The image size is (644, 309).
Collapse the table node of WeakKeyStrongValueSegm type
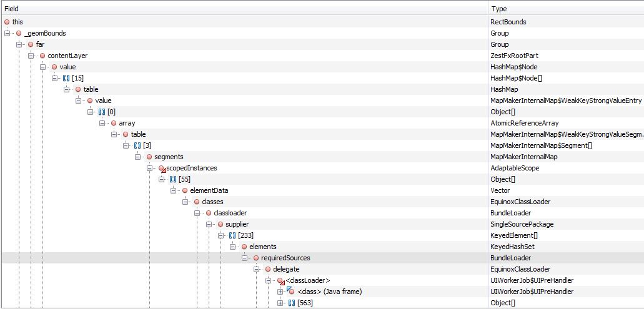point(114,134)
